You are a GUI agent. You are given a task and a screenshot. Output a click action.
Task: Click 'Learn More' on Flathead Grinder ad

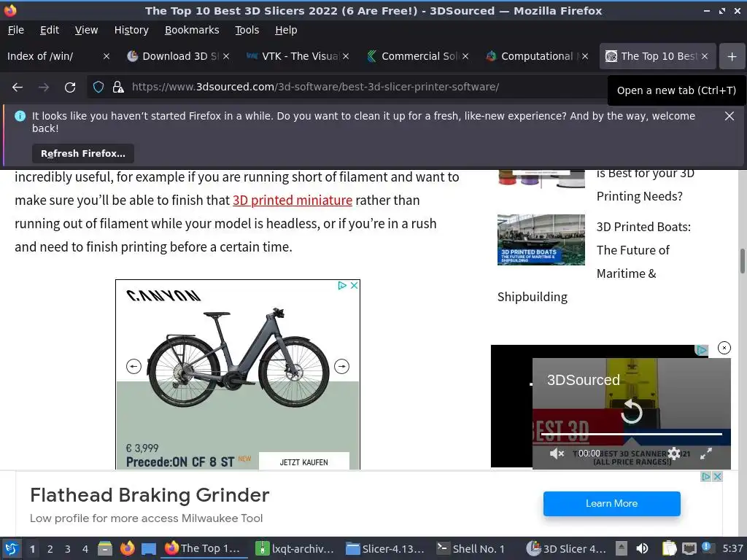pyautogui.click(x=612, y=504)
